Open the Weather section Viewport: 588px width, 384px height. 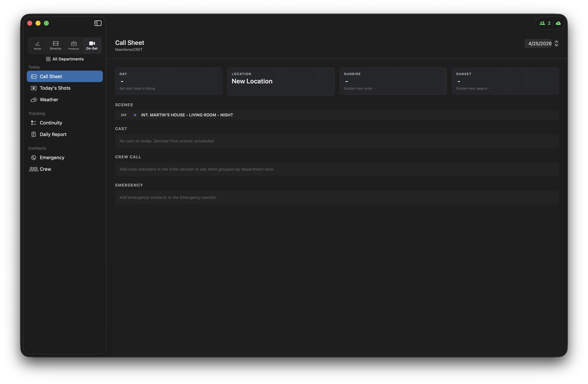pos(49,100)
